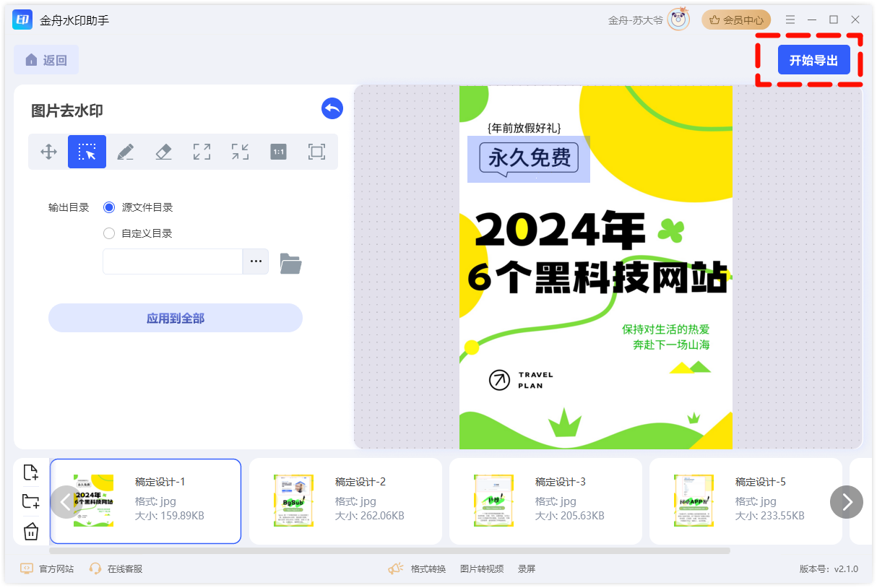Viewport: 877px width, 588px height.
Task: Click the 官方网站 text link
Action: tap(56, 568)
